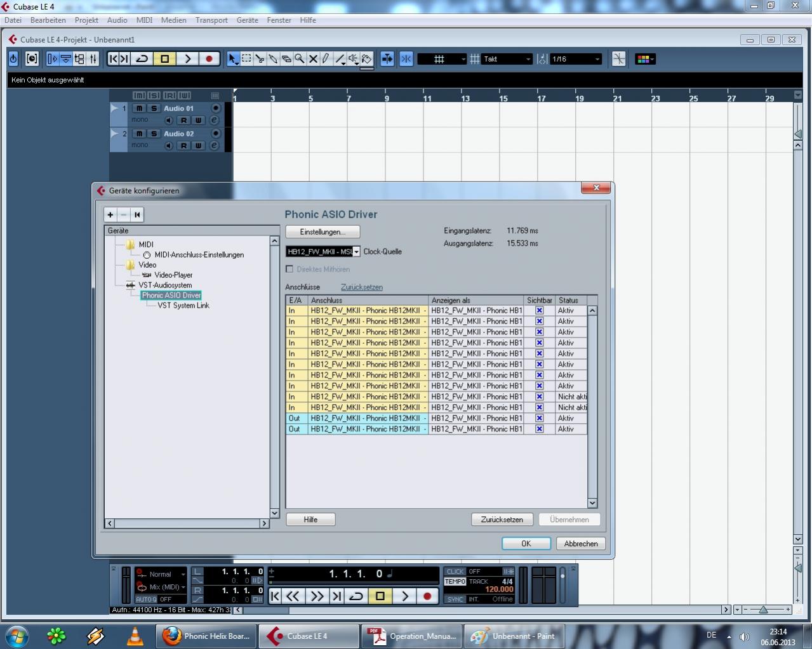Click OK in Geräte konfigurieren dialog

526,544
